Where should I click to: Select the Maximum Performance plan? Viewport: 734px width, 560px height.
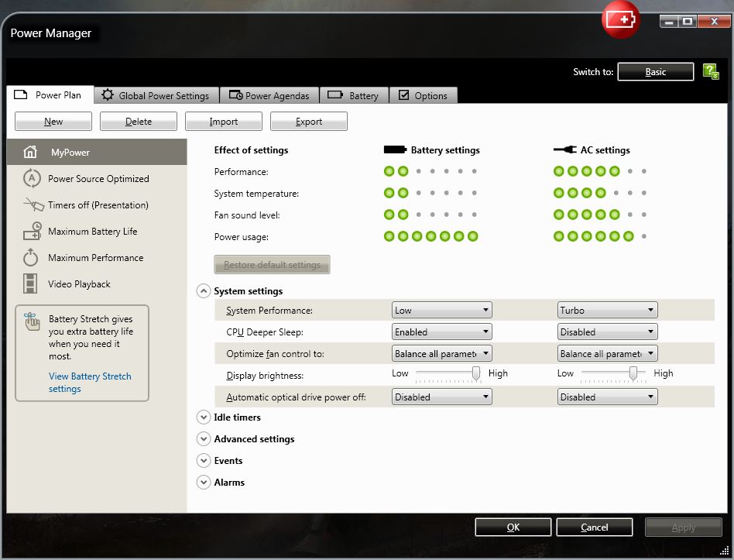[97, 257]
